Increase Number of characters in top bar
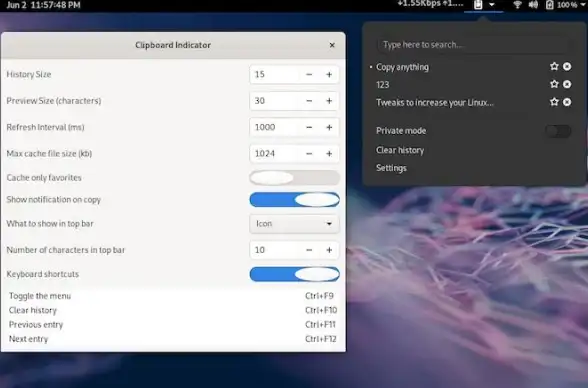 [x=329, y=250]
